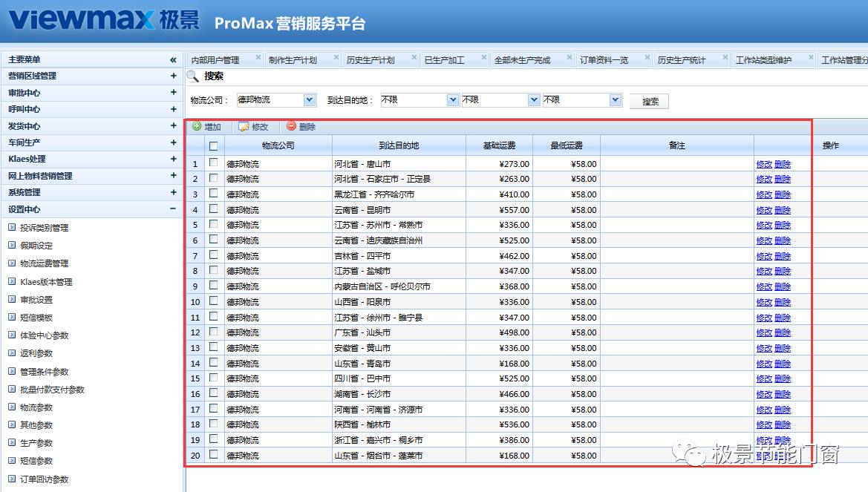Click 修改 link for row 4 昆明市

click(764, 210)
